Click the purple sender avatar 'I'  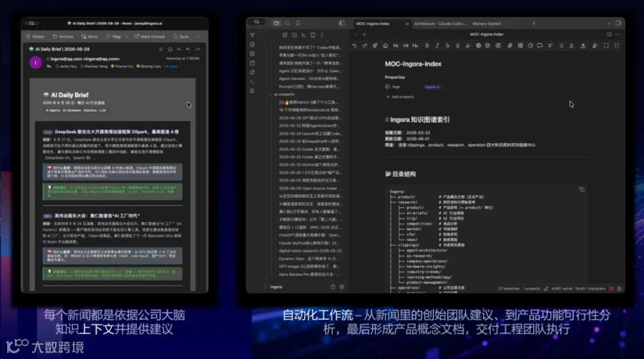tap(36, 62)
